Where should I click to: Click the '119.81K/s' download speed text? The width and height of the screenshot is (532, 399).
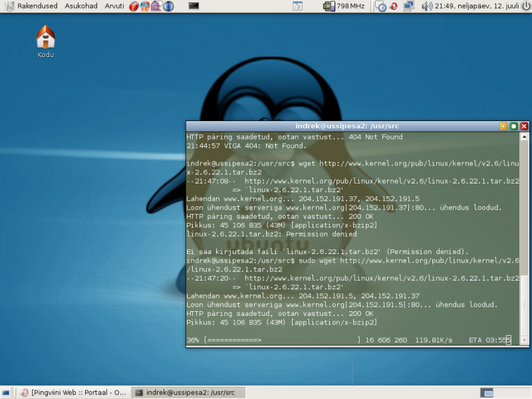click(434, 340)
